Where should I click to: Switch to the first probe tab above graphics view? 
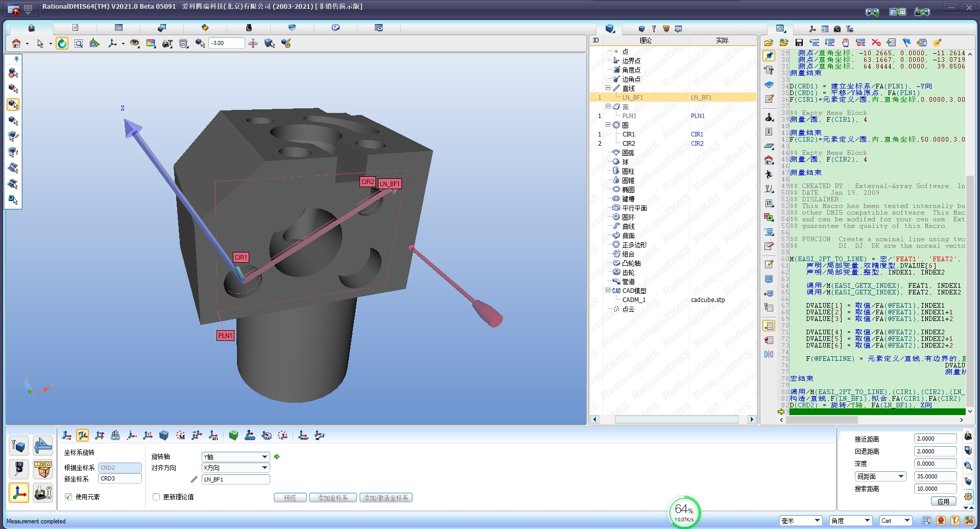pyautogui.click(x=32, y=28)
